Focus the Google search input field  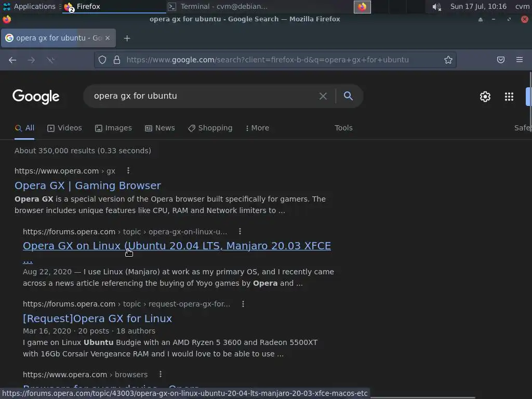point(204,96)
